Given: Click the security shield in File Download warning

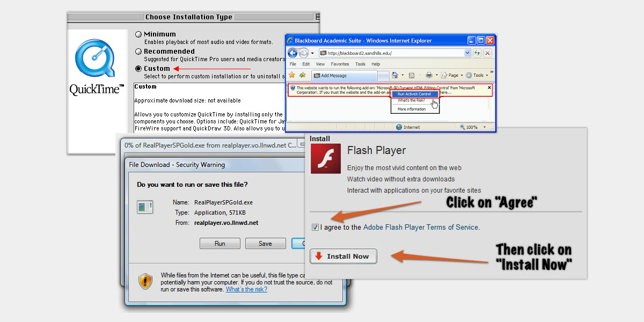Looking at the screenshot, I should [145, 281].
